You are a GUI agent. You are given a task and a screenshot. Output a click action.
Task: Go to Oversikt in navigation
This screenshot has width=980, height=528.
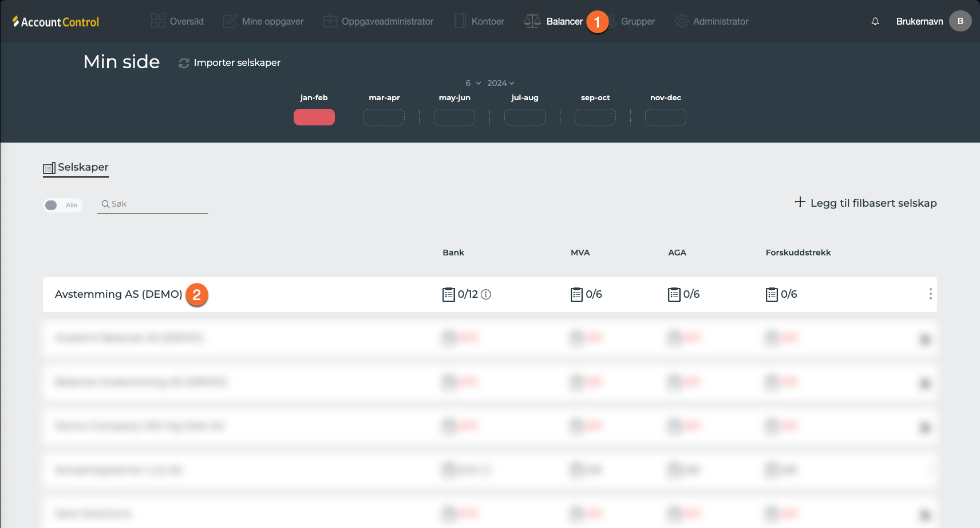177,21
